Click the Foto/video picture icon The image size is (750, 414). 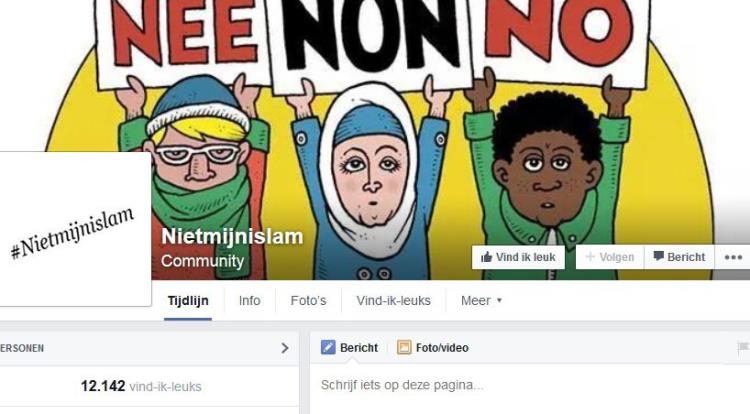[404, 347]
